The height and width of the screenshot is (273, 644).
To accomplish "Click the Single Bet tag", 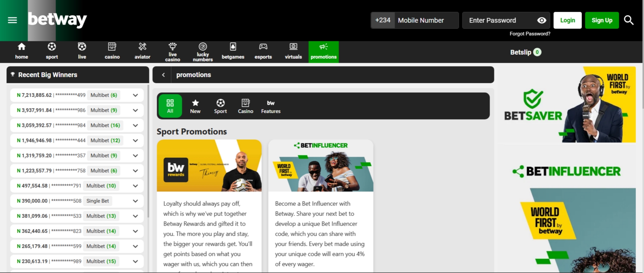I will (98, 201).
